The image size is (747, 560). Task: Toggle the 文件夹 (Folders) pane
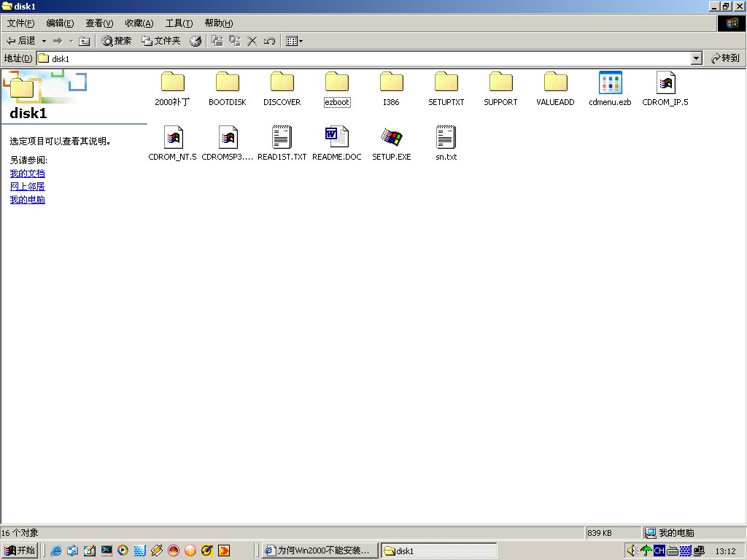tap(161, 41)
